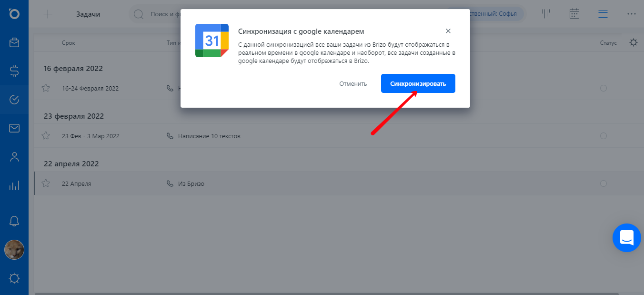Click the Отменить button

(x=353, y=83)
